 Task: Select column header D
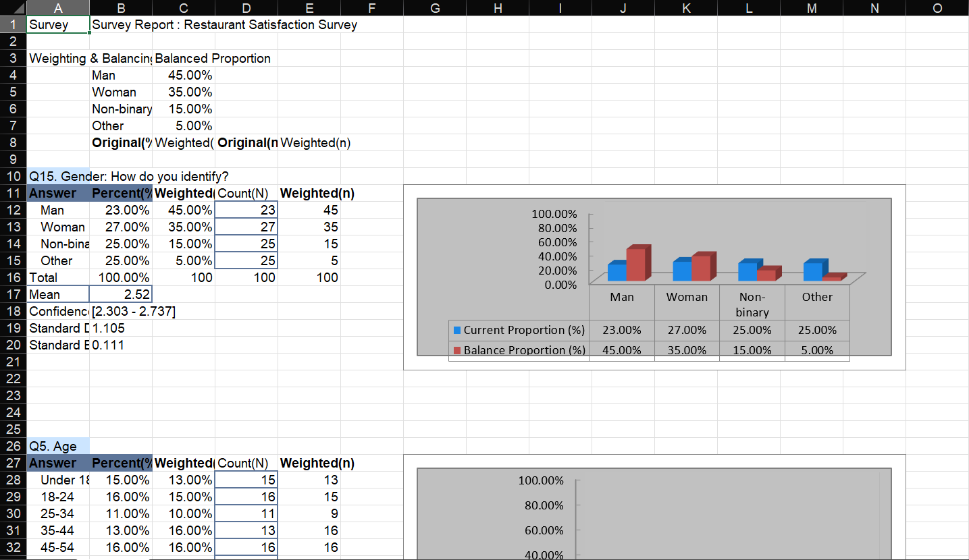[246, 7]
